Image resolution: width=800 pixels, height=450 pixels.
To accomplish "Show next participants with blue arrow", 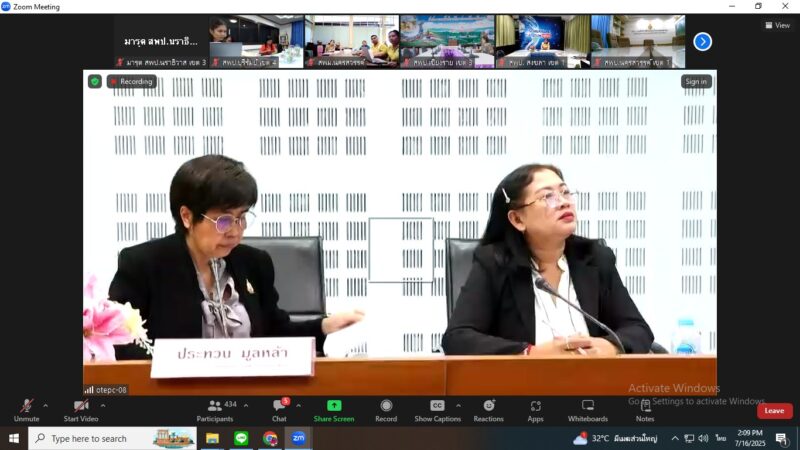I will point(702,41).
